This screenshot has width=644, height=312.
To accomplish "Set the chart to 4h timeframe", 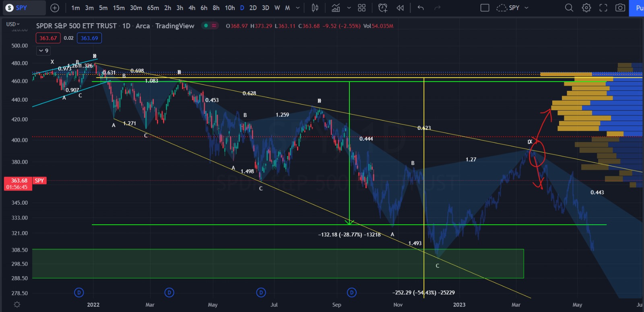I will (192, 8).
